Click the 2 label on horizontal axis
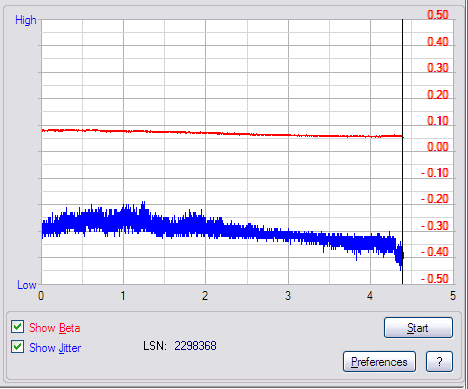This screenshot has width=468, height=389. click(x=205, y=296)
